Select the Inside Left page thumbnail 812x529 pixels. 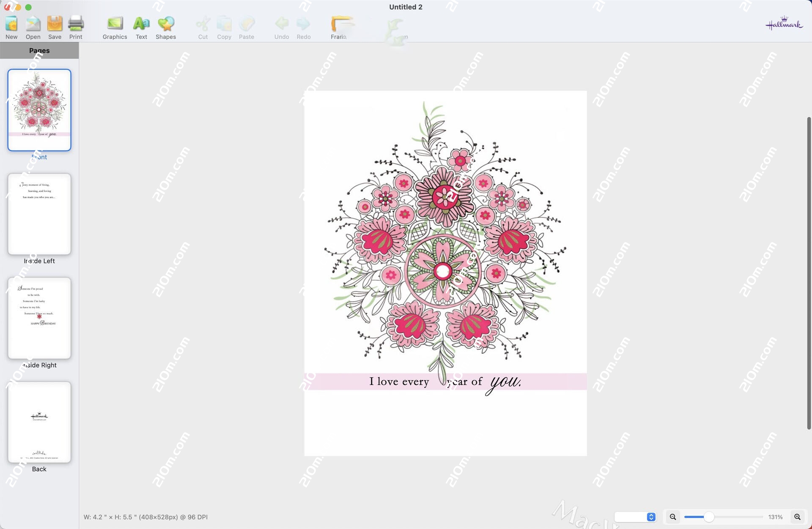(x=39, y=214)
